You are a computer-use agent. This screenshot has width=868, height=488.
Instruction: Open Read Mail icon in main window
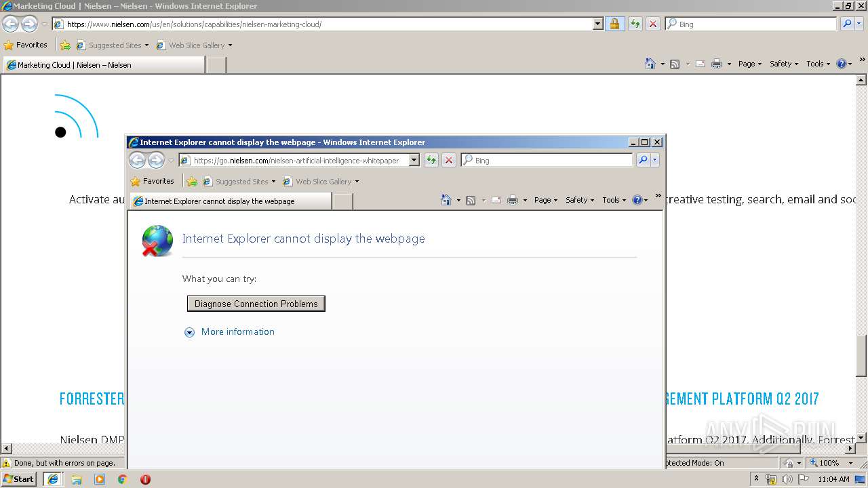[x=701, y=64]
